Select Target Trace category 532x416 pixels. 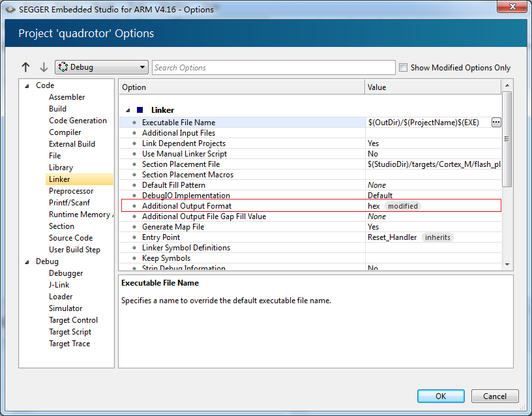click(x=70, y=344)
